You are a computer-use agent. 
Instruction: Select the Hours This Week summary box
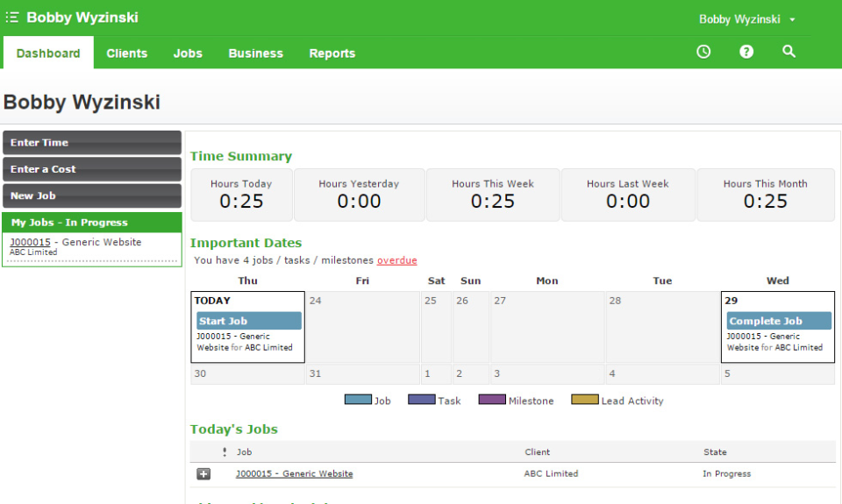point(493,195)
